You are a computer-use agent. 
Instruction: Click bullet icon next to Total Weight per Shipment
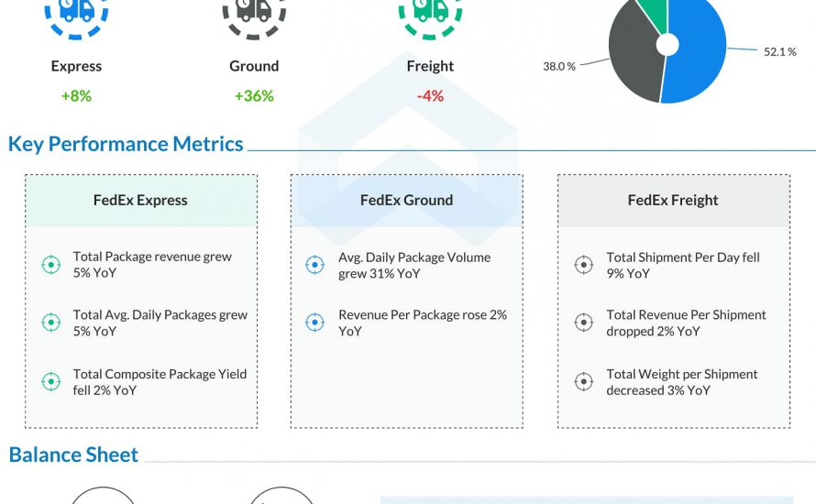[x=583, y=382]
